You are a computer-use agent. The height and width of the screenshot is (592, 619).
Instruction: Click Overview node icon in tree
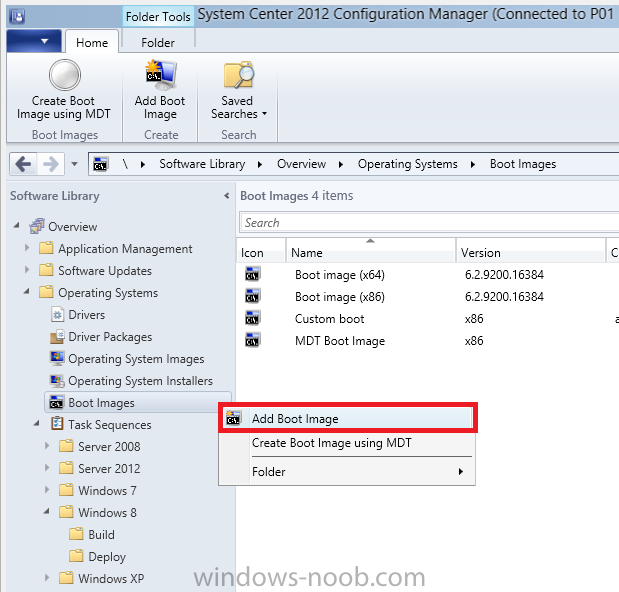tap(37, 226)
